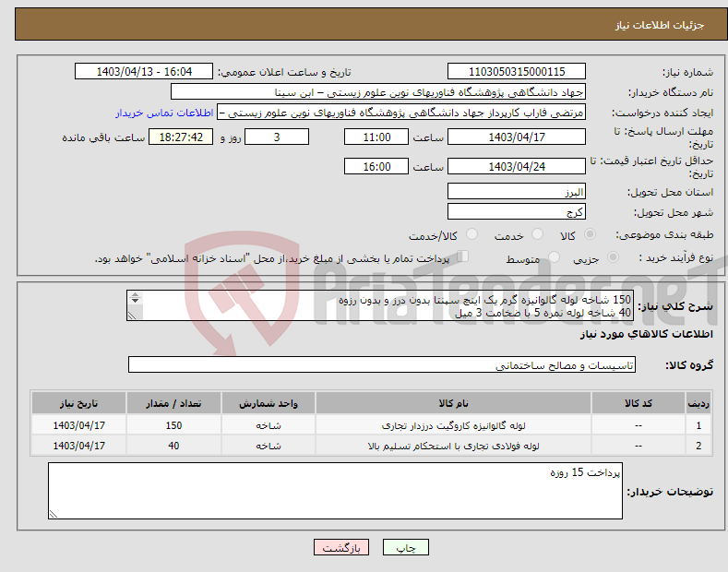Image resolution: width=728 pixels, height=572 pixels.
Task: Click the resize grip of buyer notes box
Action: [x=53, y=514]
